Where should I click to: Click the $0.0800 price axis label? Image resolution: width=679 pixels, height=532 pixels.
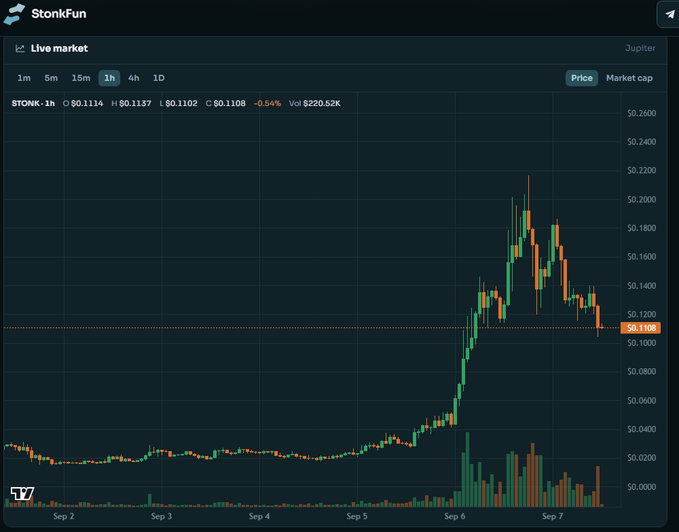642,371
